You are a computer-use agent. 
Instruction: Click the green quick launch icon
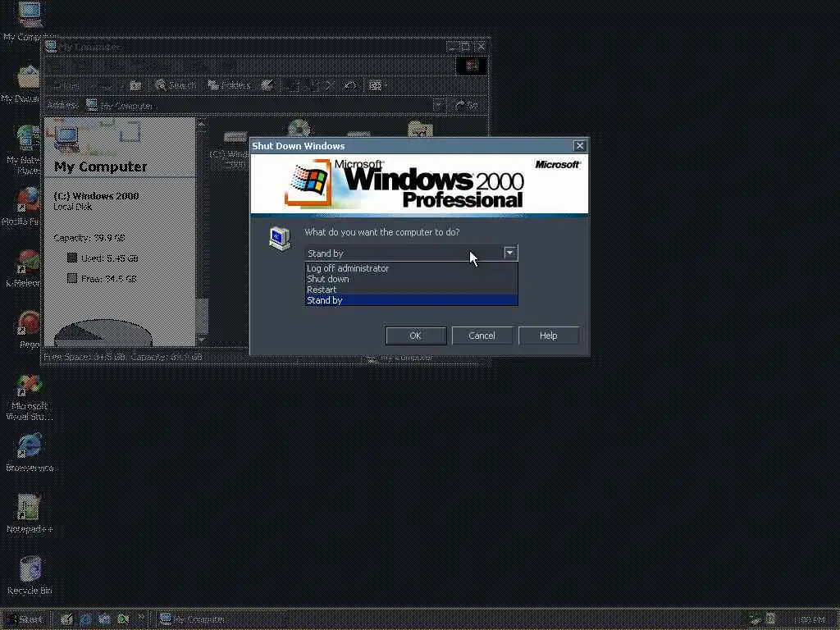point(123,619)
